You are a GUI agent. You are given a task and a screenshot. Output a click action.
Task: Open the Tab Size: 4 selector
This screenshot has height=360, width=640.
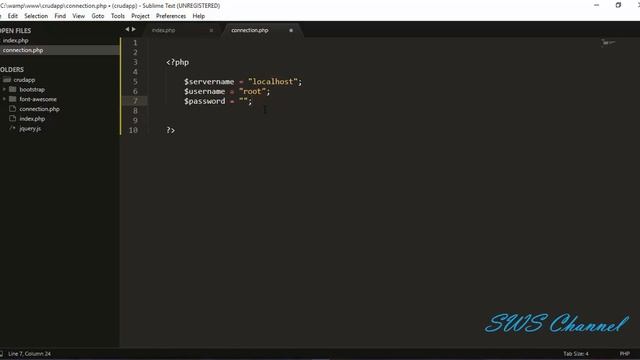(x=576, y=354)
